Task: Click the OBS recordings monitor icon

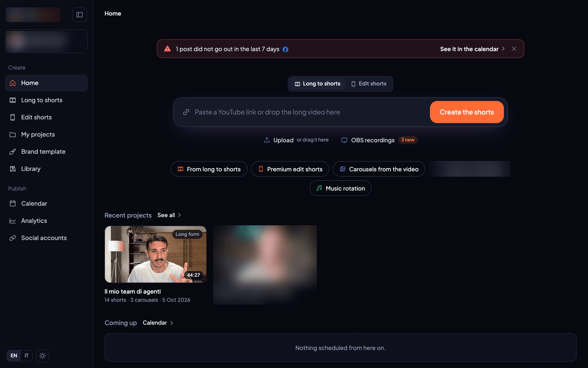Action: 344,140
